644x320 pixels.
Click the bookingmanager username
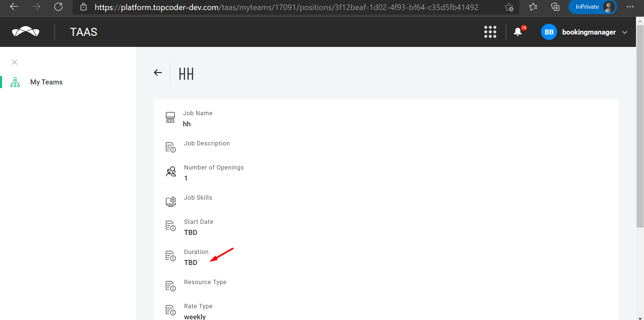click(589, 33)
